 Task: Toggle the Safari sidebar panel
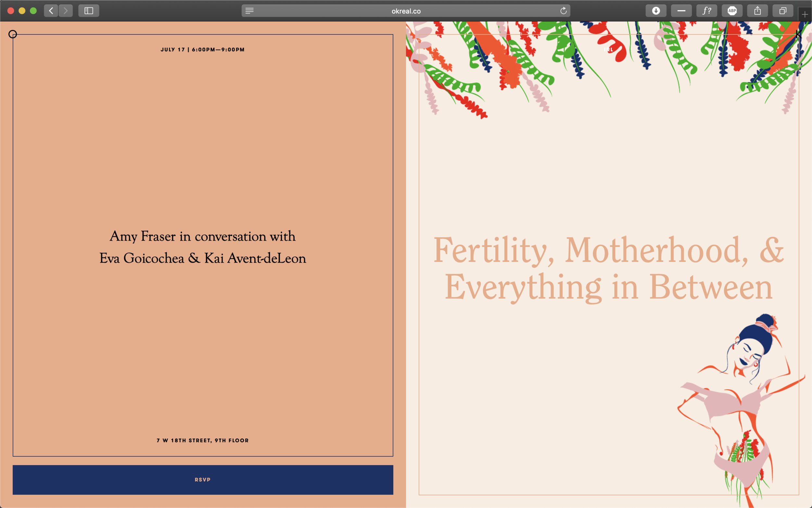pyautogui.click(x=88, y=10)
